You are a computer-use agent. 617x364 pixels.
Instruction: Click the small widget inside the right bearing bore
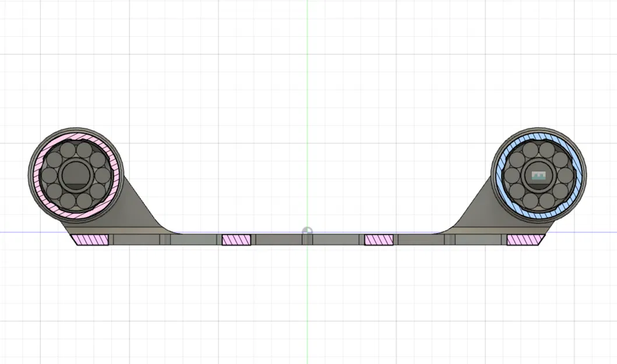538,175
